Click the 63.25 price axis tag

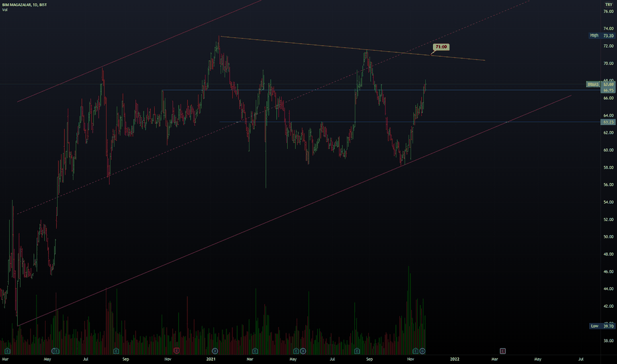608,122
